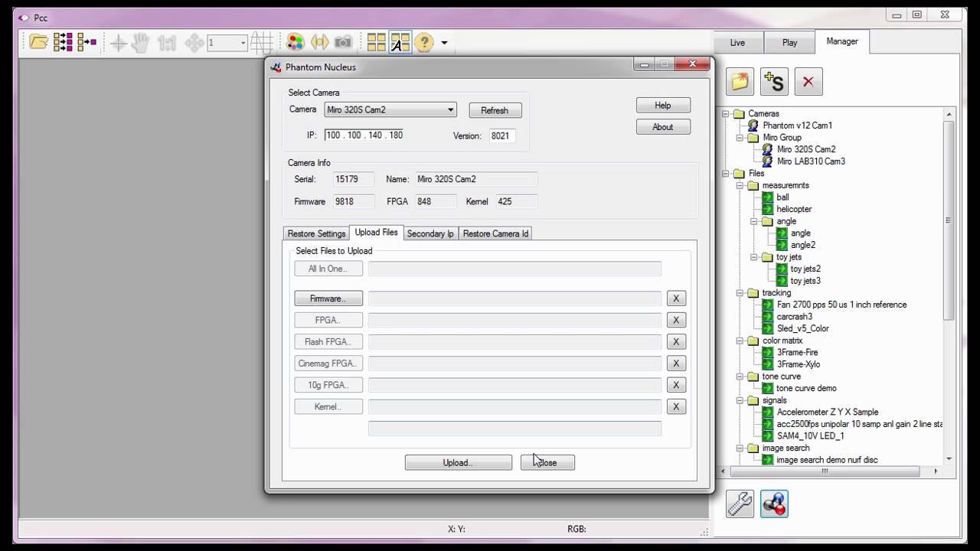
Task: Open the Restore Settings tab
Action: tap(316, 233)
